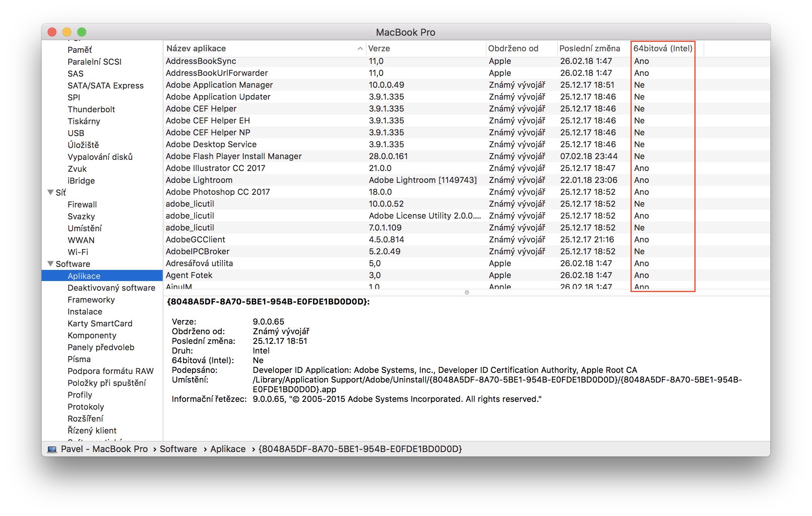Viewport: 812px width, 516px height.
Task: Sort by Verze column header
Action: pyautogui.click(x=379, y=49)
